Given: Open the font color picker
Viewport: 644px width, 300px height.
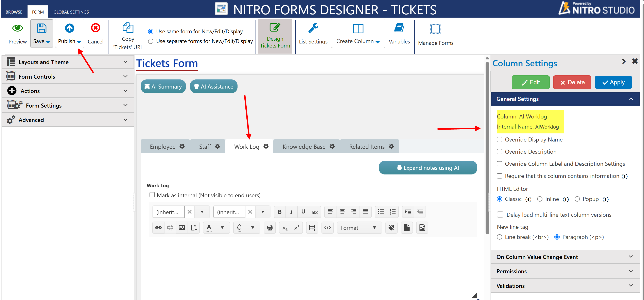Looking at the screenshot, I should 222,228.
